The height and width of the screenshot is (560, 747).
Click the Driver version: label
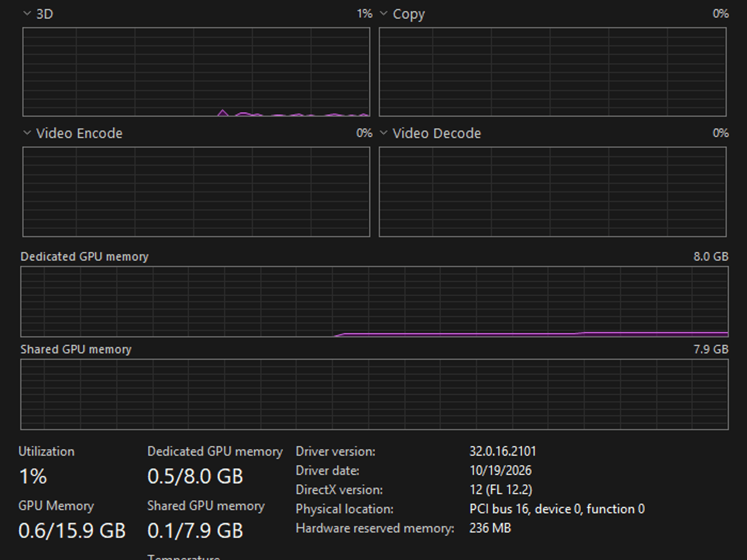coord(336,452)
